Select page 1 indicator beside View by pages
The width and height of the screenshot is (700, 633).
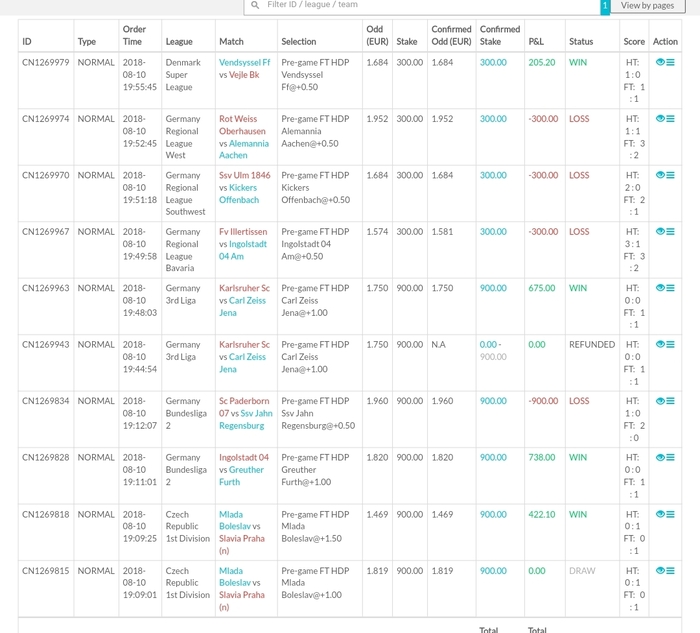(x=605, y=6)
